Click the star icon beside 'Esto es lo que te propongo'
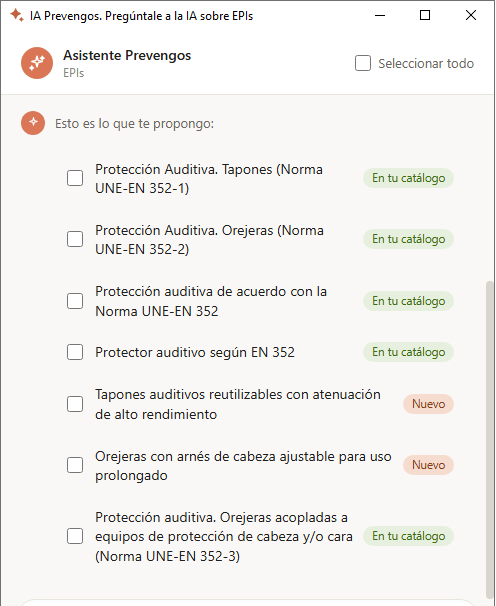The width and height of the screenshot is (496, 606). (x=33, y=123)
